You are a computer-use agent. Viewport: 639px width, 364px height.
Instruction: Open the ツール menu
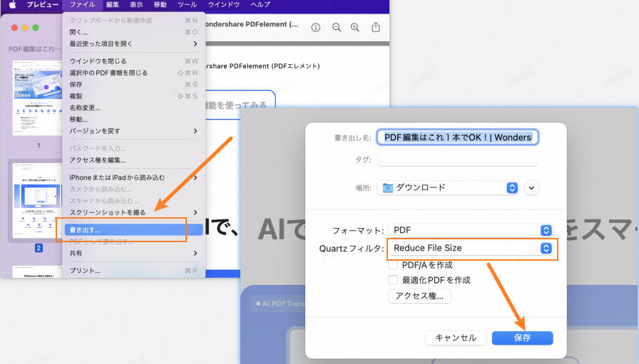[187, 4]
